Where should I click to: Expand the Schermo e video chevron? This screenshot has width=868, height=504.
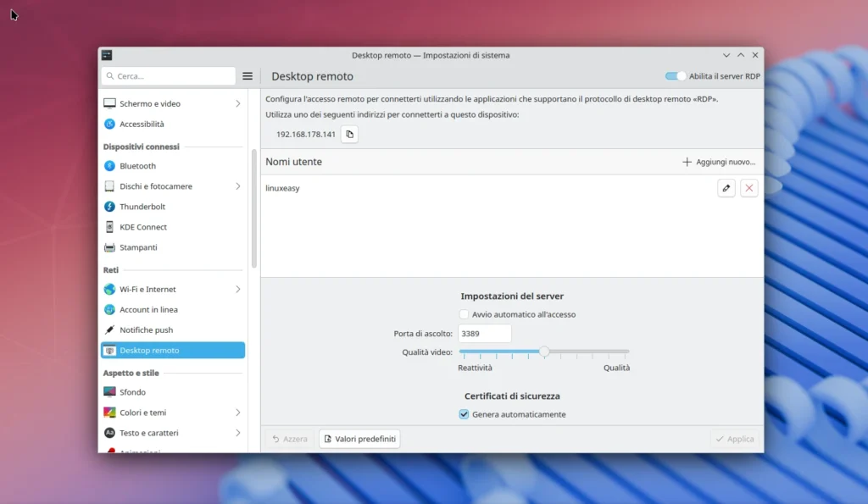click(237, 103)
